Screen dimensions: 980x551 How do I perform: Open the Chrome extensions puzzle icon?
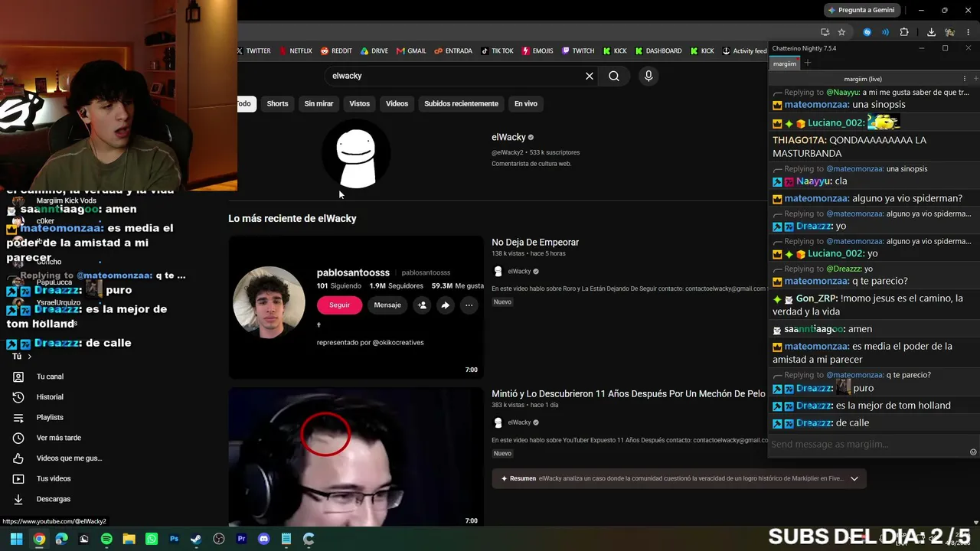click(904, 32)
